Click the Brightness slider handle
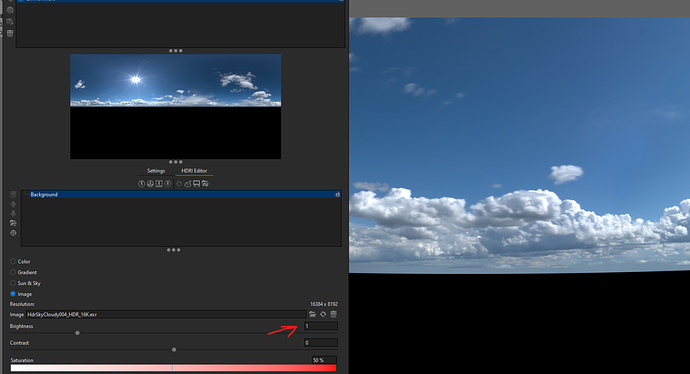 tap(77, 333)
